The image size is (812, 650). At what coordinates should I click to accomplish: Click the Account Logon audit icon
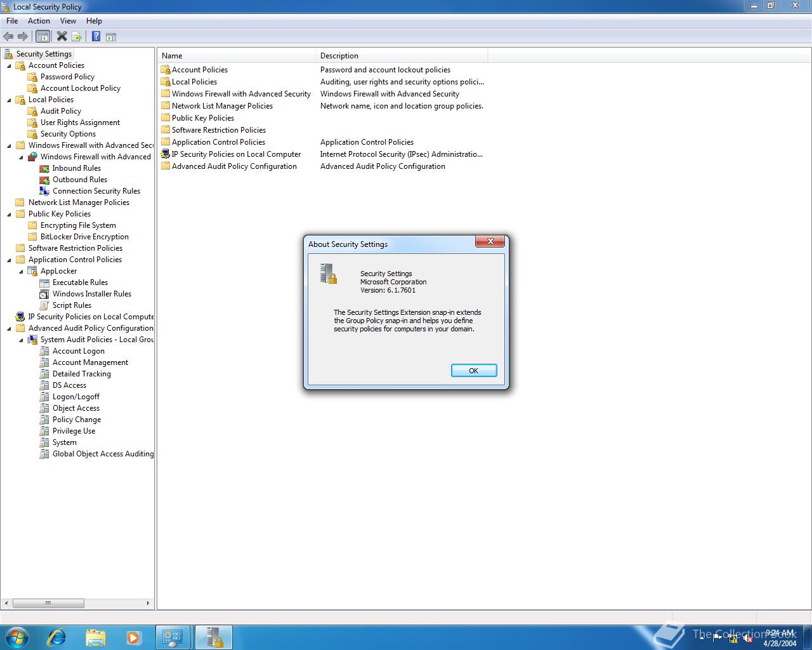(44, 351)
